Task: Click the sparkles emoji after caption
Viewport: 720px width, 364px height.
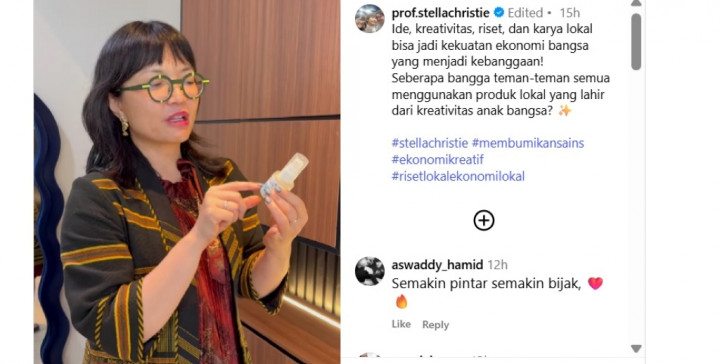Action: [564, 111]
